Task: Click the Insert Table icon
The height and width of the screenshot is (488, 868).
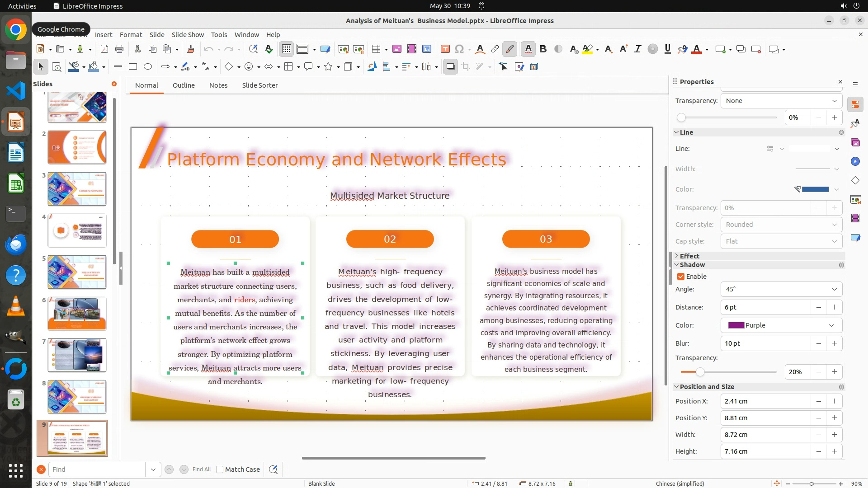Action: point(376,49)
